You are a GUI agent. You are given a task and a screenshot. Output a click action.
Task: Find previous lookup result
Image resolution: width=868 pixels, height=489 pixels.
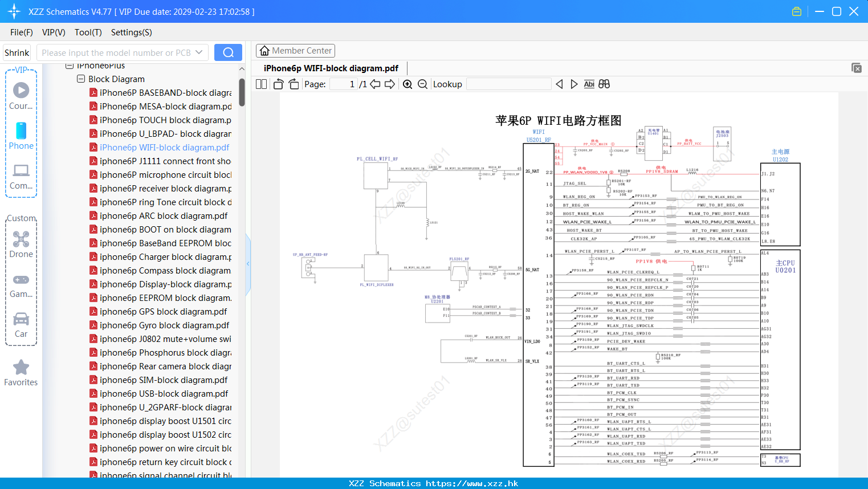[559, 84]
